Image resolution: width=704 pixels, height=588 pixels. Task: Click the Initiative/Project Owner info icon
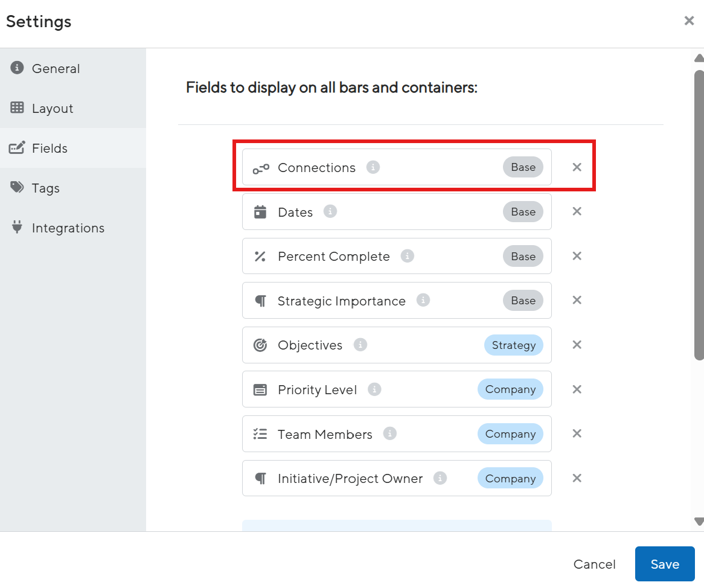click(441, 478)
